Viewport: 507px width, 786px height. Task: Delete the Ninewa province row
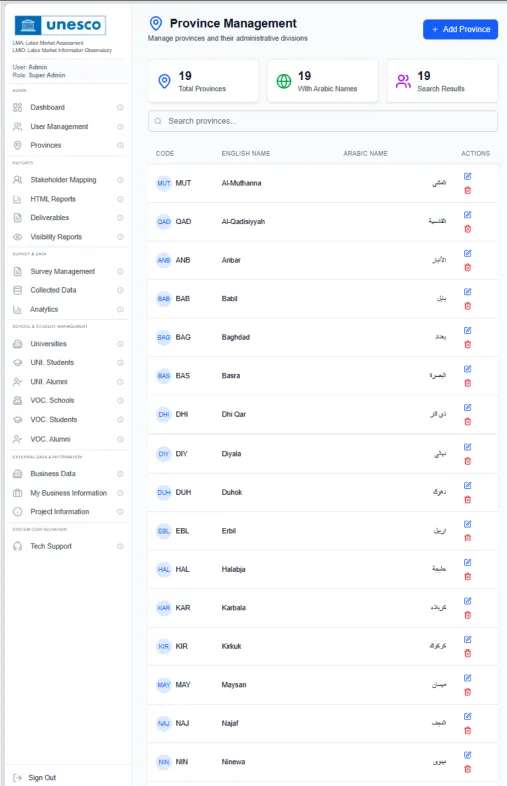pos(467,769)
